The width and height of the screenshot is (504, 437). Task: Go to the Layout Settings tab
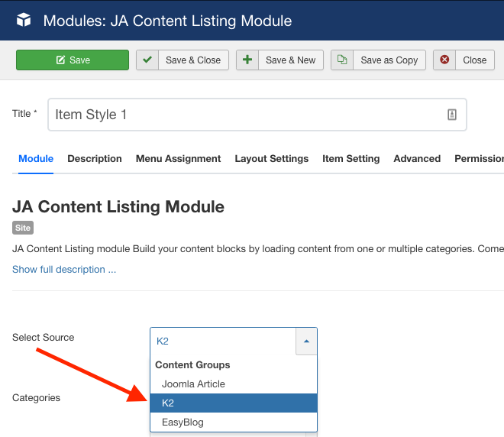click(x=271, y=159)
